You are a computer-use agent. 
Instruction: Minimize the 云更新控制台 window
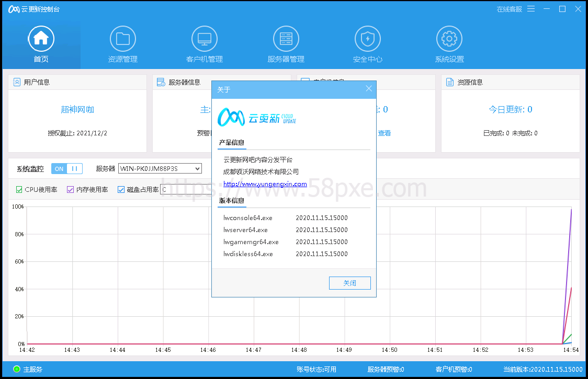click(547, 9)
